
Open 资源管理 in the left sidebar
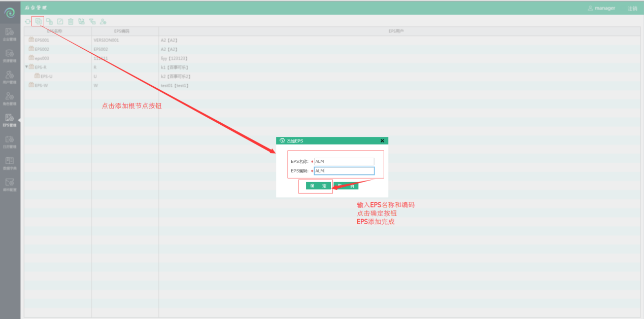coord(10,56)
